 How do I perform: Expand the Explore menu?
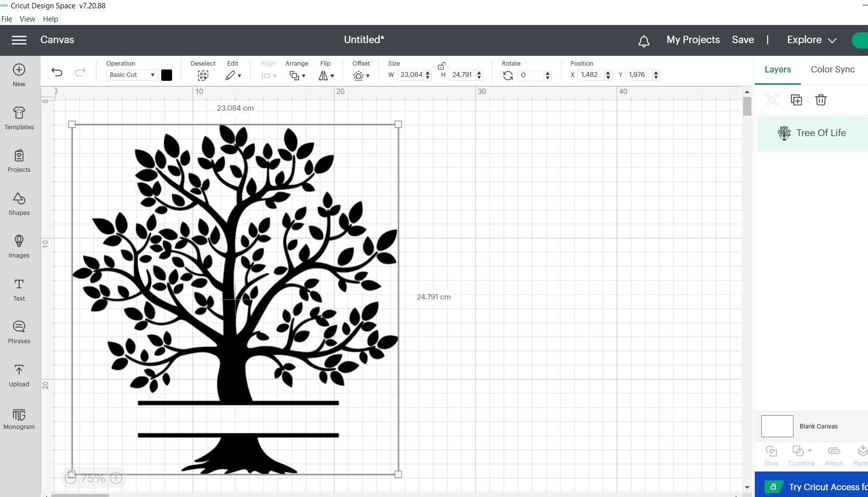click(810, 40)
